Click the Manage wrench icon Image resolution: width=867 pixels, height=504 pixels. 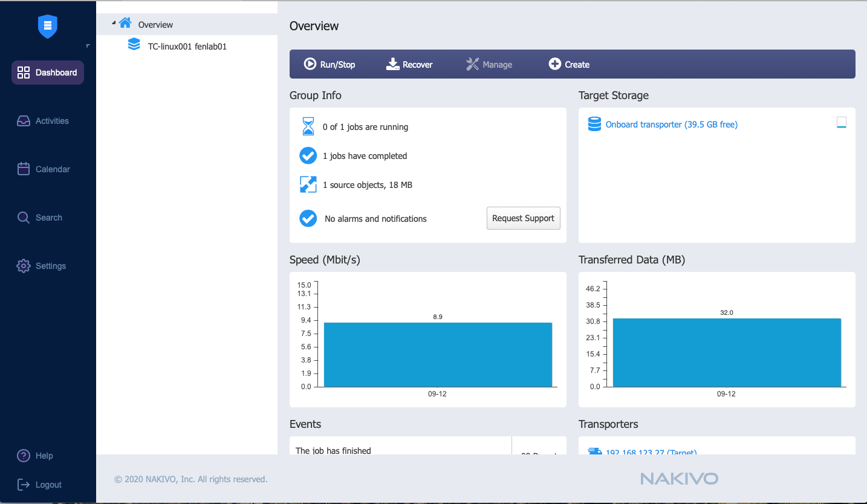click(472, 64)
